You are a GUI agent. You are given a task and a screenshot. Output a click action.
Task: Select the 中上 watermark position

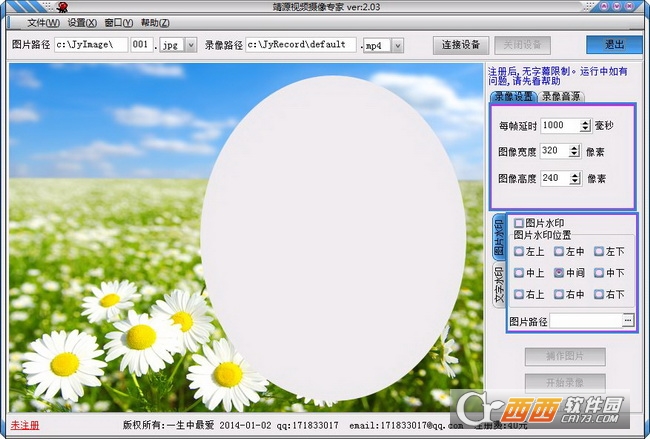(519, 273)
